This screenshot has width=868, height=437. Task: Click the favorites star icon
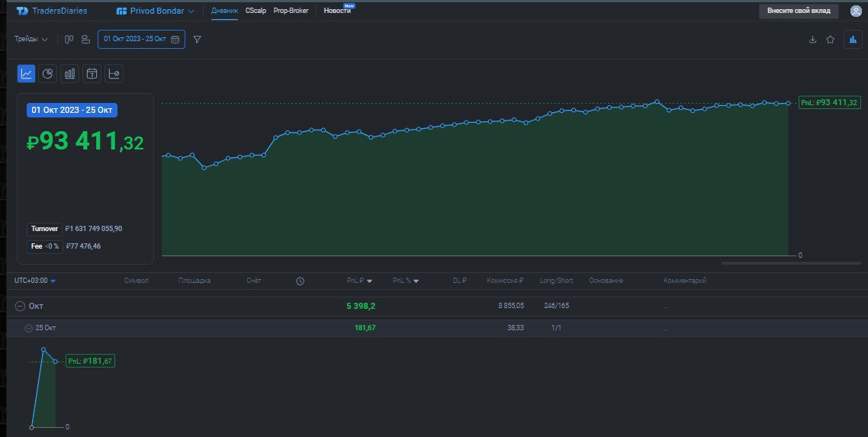pos(831,39)
